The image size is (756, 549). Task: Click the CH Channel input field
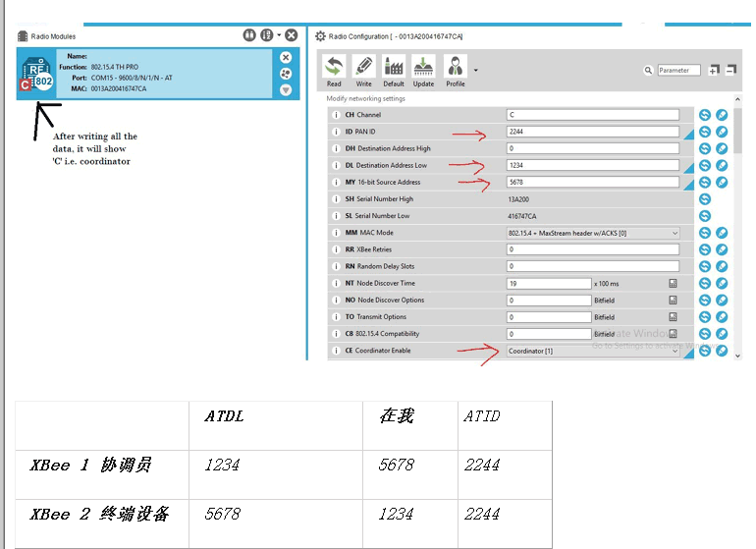tap(593, 115)
